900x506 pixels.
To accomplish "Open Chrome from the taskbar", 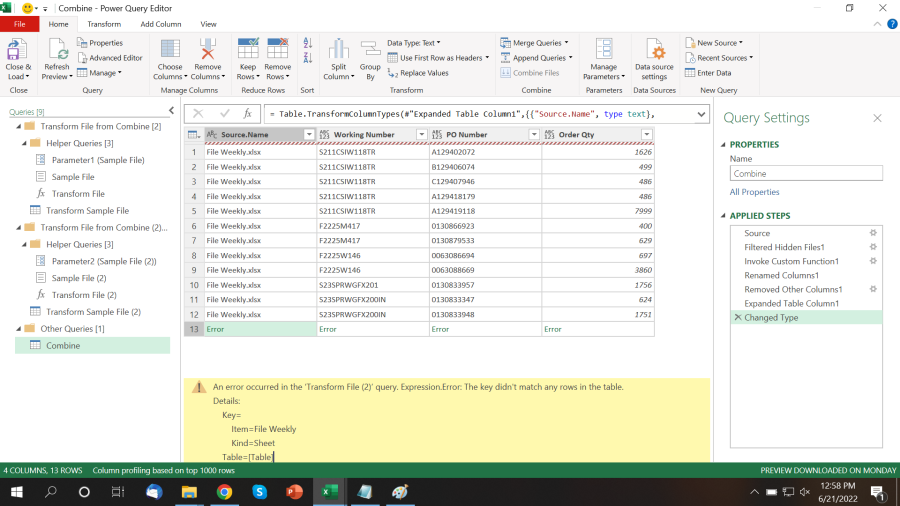I will tap(224, 492).
